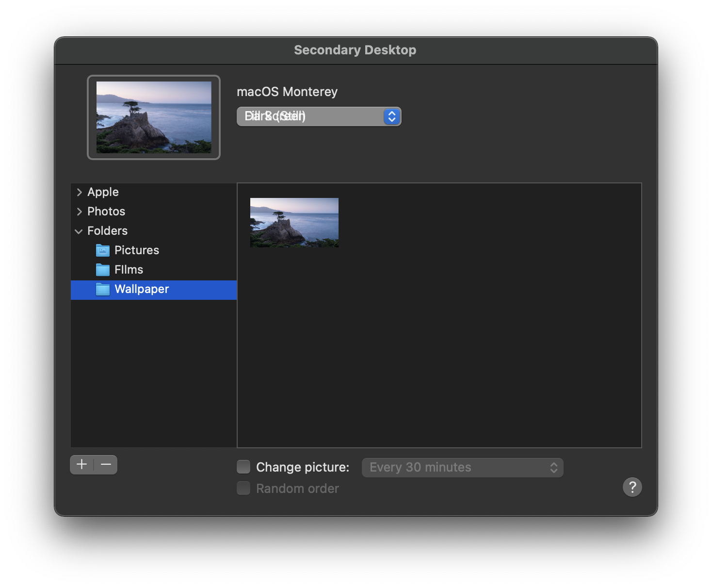Viewport: 712px width, 588px height.
Task: Click the Wallpaper folder icon
Action: pyautogui.click(x=103, y=289)
